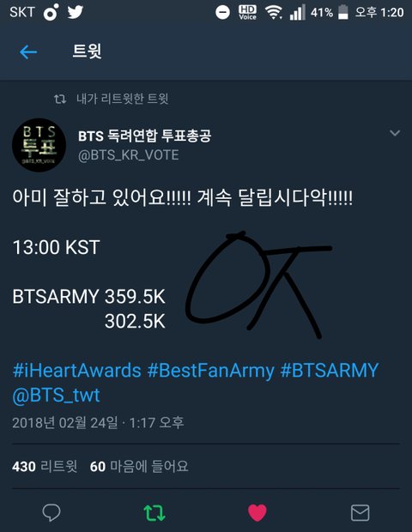This screenshot has width=412, height=532.
Task: Tap the BTS 독려연합 투표총공 account name
Action: 144,136
